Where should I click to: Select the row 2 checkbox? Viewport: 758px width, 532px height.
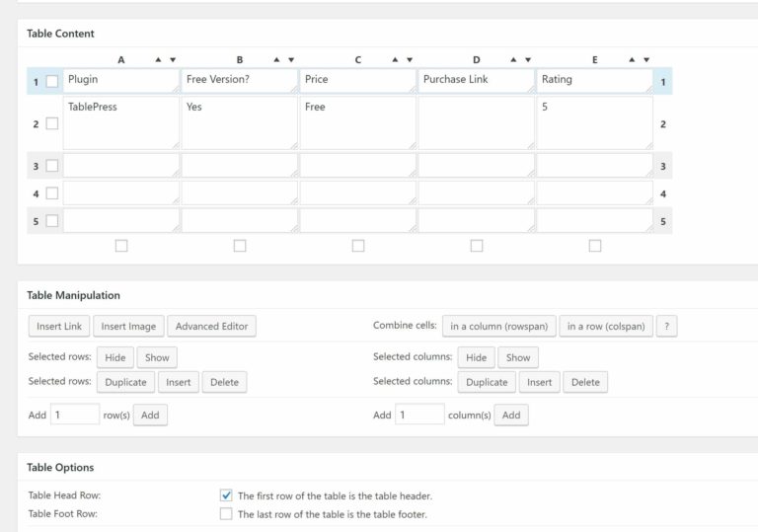pos(52,124)
